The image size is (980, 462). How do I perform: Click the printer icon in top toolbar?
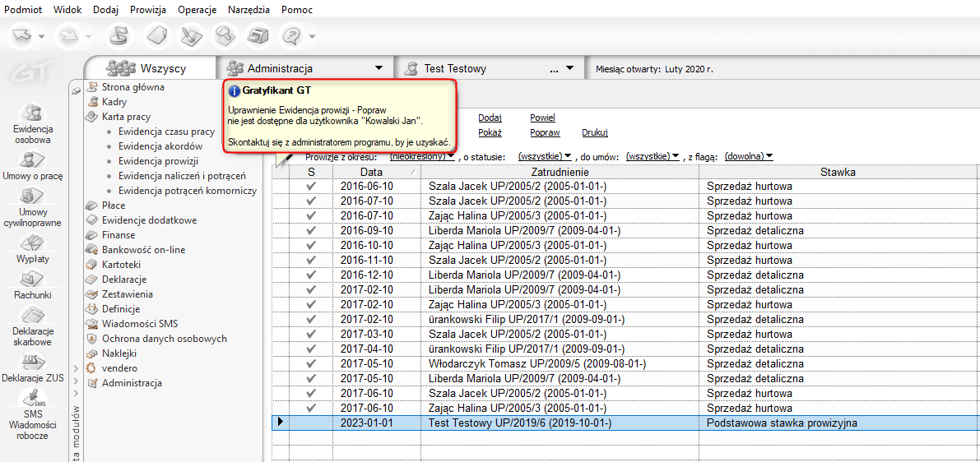point(259,36)
